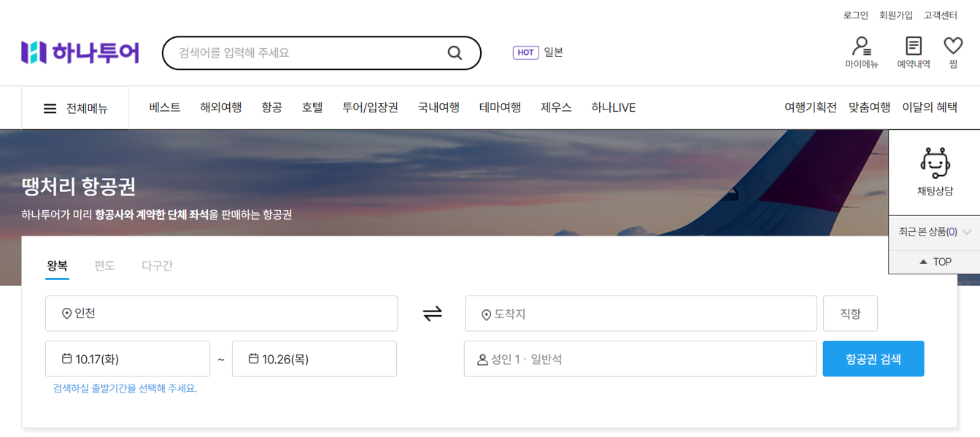
Task: Click the 찜 heart wishlist icon
Action: point(953,46)
